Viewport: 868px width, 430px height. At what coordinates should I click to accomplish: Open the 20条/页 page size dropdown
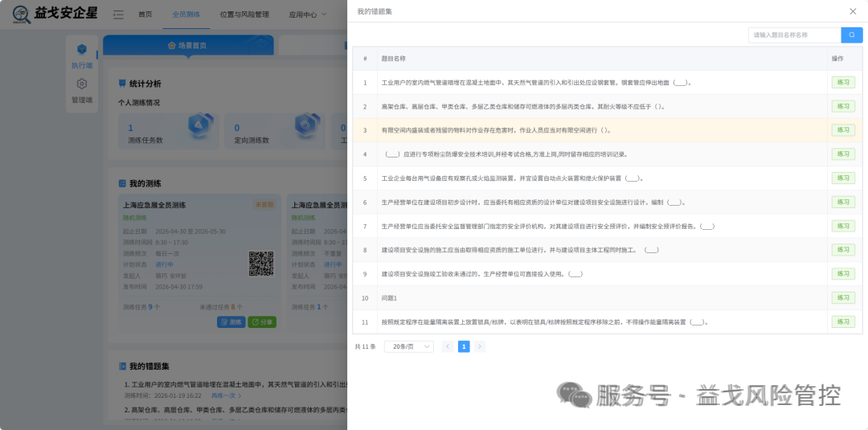coord(409,346)
